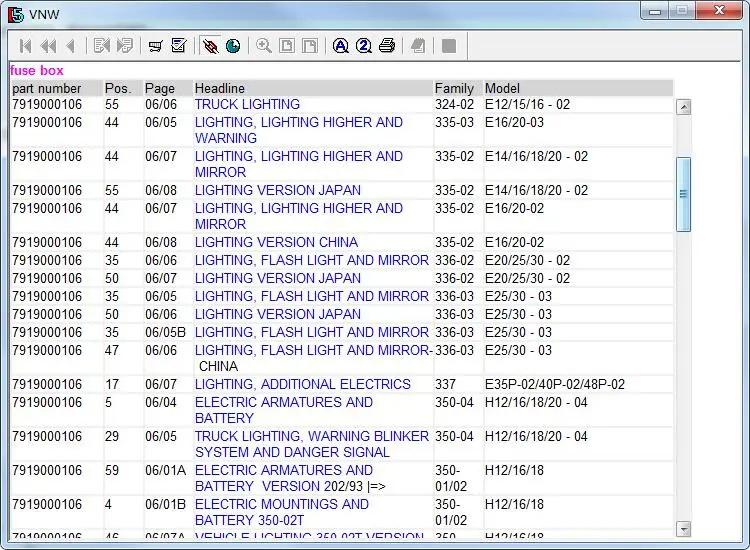Click the scroll up arrow of results list
Screen dimensions: 750x550
coord(684,107)
